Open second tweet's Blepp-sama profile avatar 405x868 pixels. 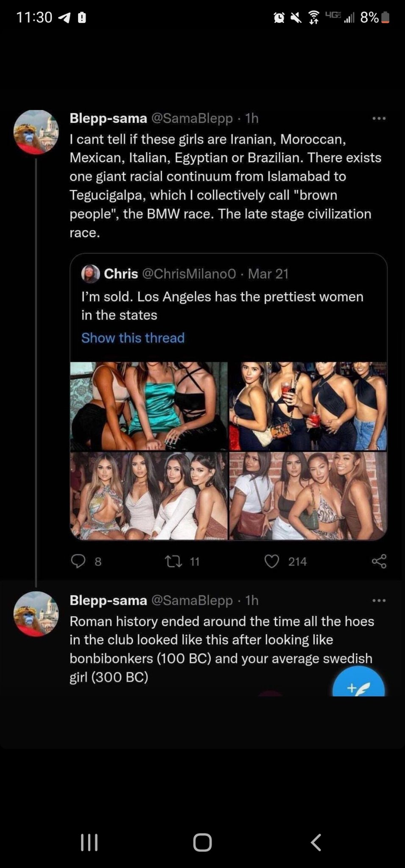[36, 614]
